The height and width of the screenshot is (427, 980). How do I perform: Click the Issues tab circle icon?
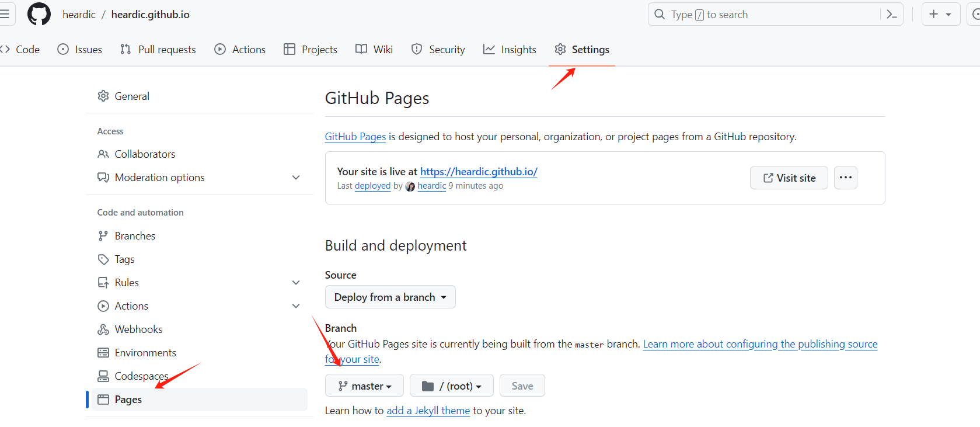pos(63,49)
